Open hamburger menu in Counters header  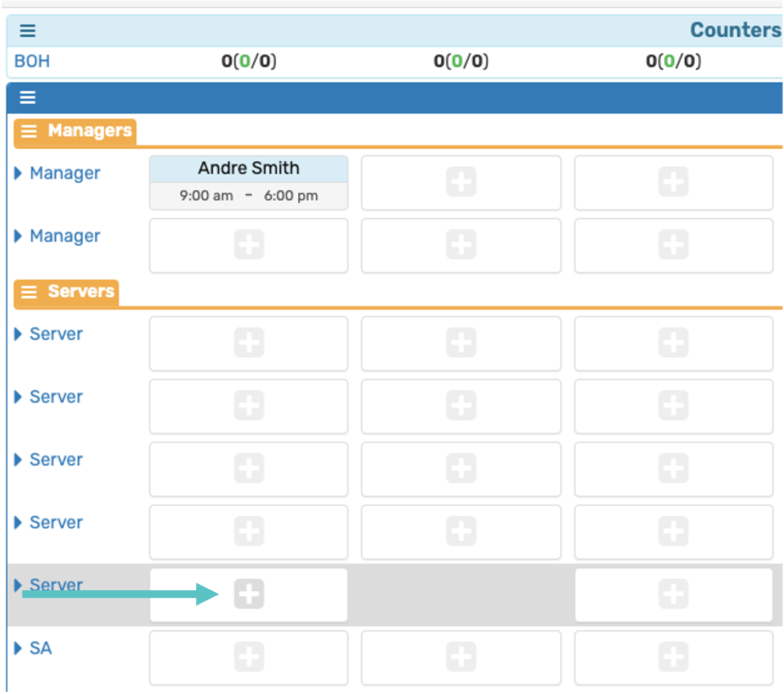[x=27, y=31]
